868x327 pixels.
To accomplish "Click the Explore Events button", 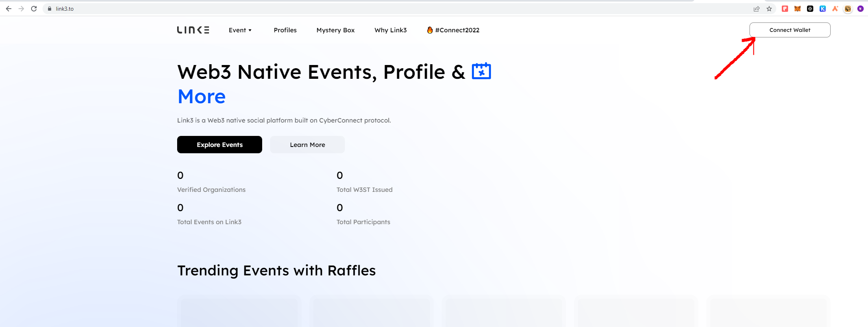I will coord(220,145).
